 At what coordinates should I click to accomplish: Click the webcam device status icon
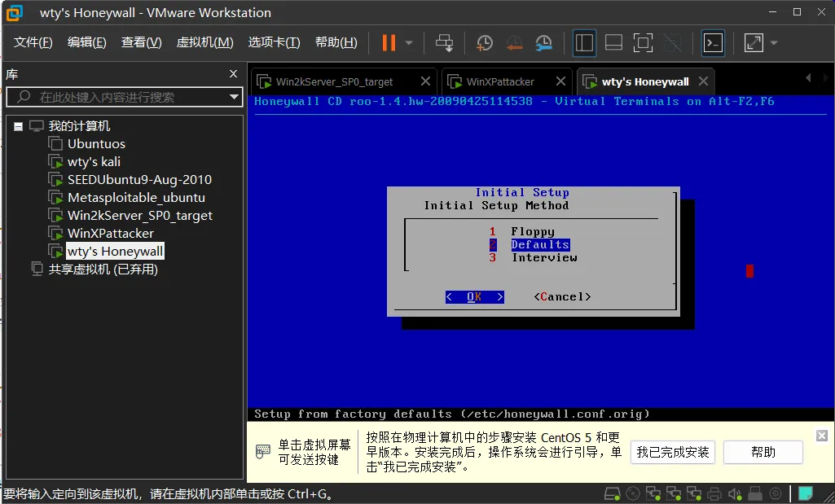(x=776, y=494)
